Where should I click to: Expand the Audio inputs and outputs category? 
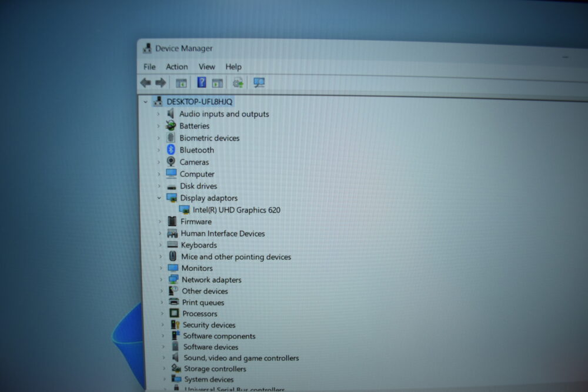(158, 114)
